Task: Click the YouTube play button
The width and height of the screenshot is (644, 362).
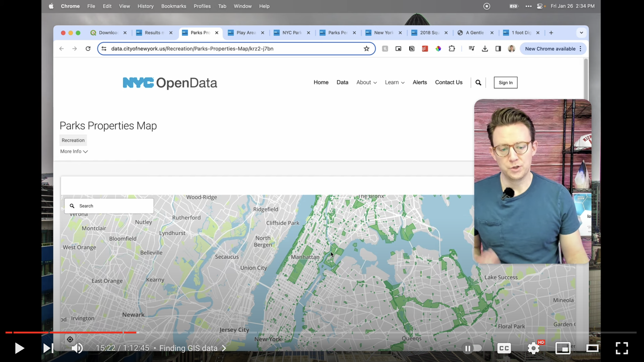Action: point(19,348)
